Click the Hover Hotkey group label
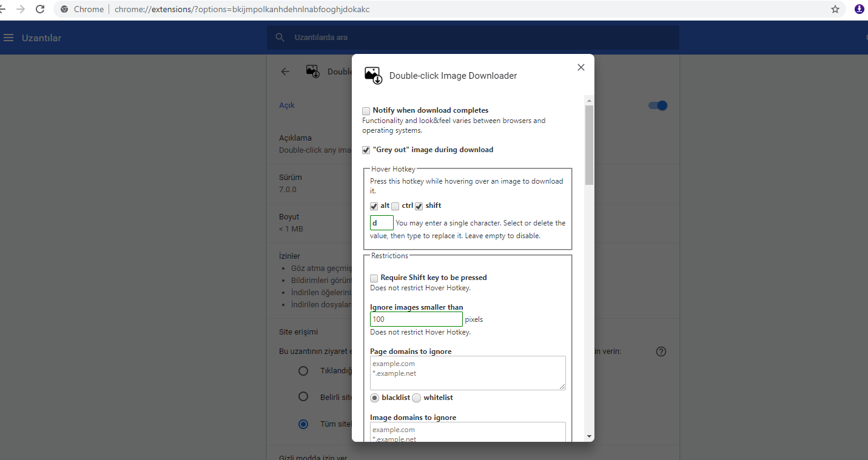The height and width of the screenshot is (460, 868). click(393, 169)
